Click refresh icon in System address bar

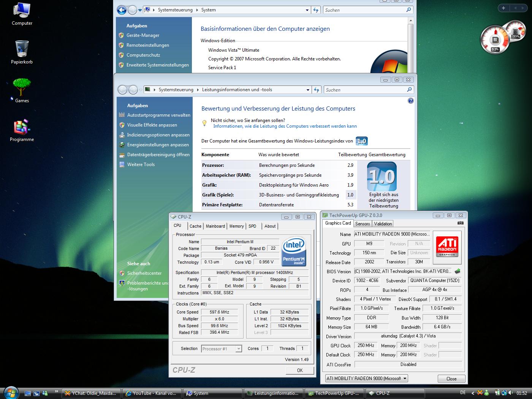pos(316,10)
